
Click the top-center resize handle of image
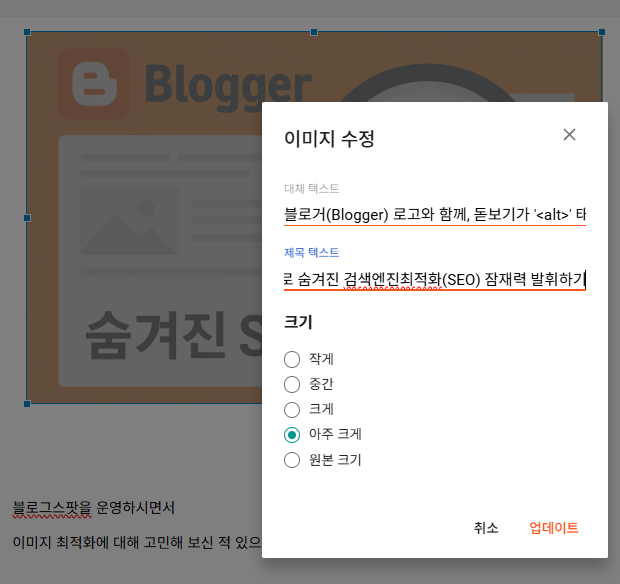pyautogui.click(x=314, y=32)
